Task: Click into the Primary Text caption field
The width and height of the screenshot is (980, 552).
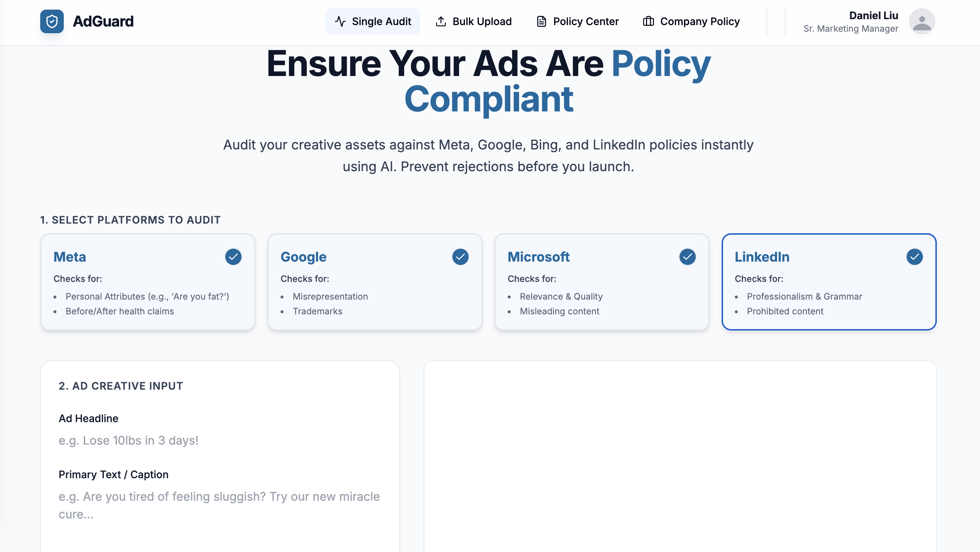Action: click(x=219, y=505)
